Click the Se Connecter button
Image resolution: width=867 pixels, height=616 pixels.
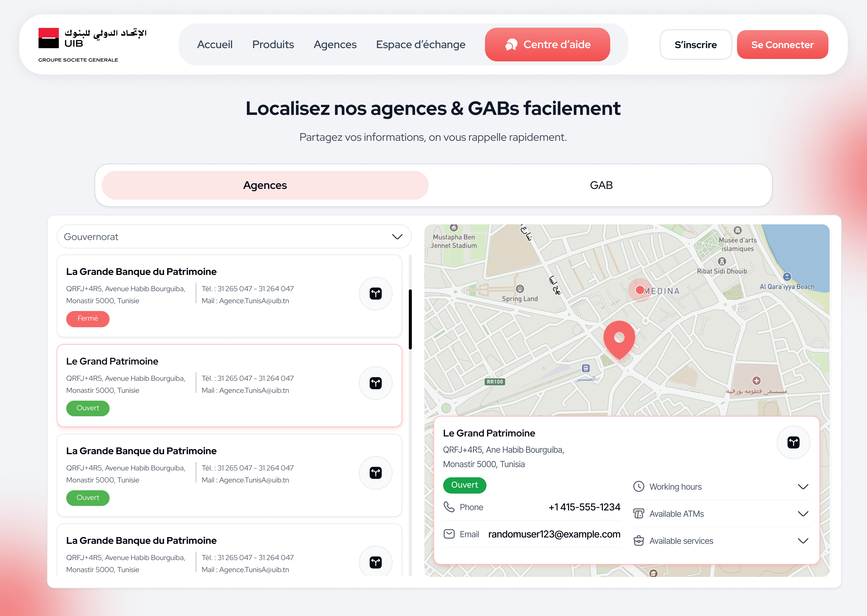pos(782,45)
